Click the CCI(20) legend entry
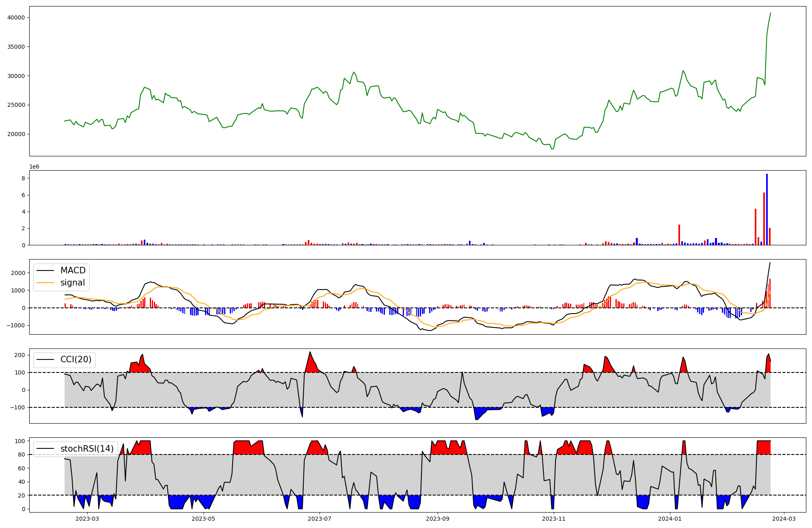The width and height of the screenshot is (812, 528). click(76, 359)
